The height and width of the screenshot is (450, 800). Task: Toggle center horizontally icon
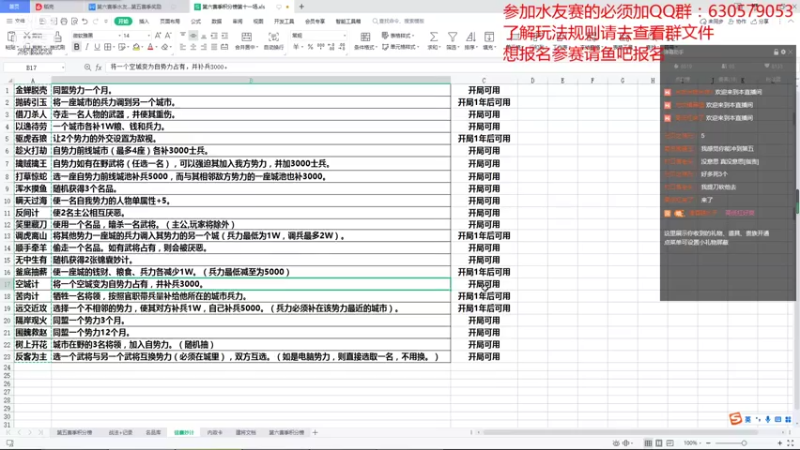193,47
